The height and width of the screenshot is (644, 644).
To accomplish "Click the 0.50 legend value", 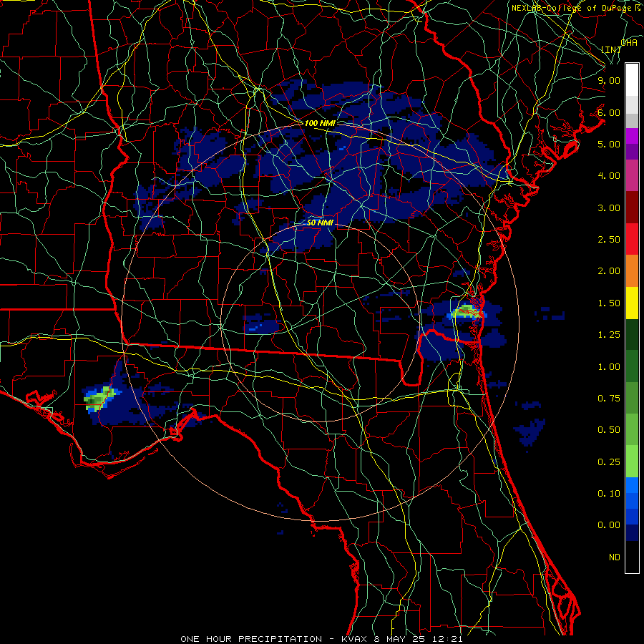I will click(609, 430).
